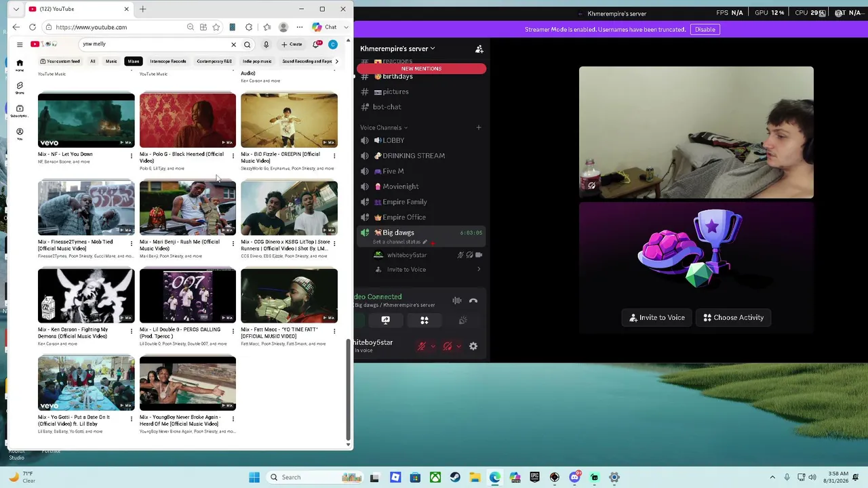The image size is (868, 488).
Task: Launch Discord activities from voice panel
Action: click(x=425, y=321)
